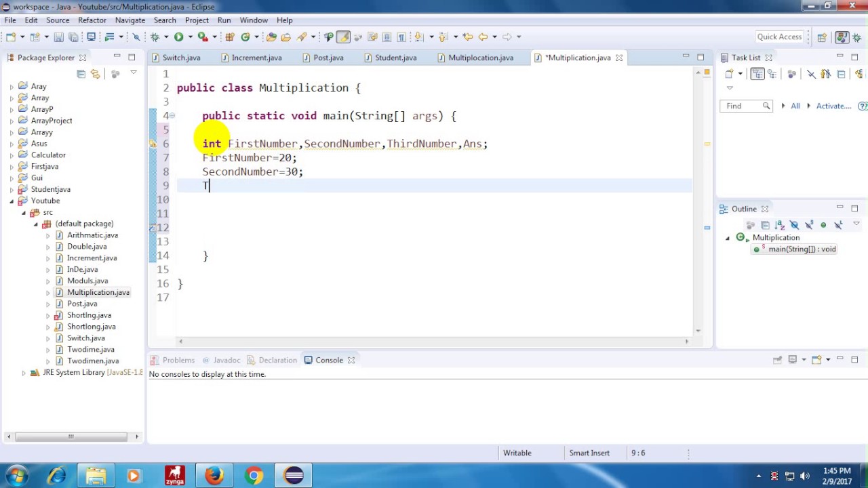Click the Open Type toolbar icon

point(271,37)
